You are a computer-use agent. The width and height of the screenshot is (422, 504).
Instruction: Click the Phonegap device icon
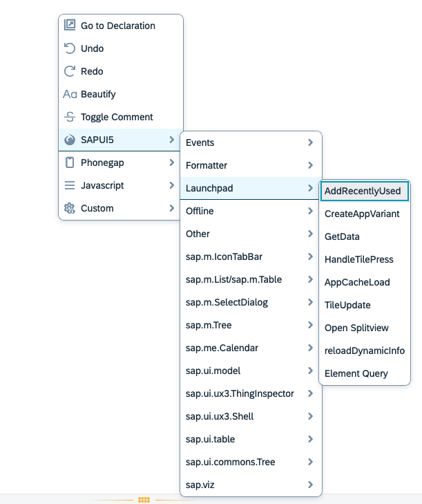coord(70,162)
